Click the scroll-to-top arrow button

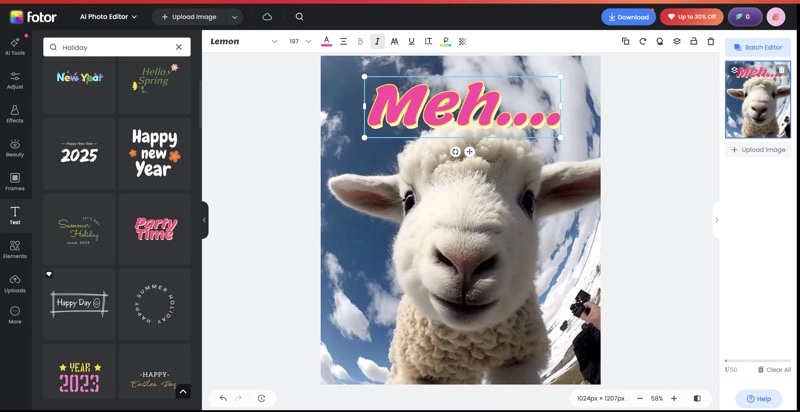tap(183, 392)
